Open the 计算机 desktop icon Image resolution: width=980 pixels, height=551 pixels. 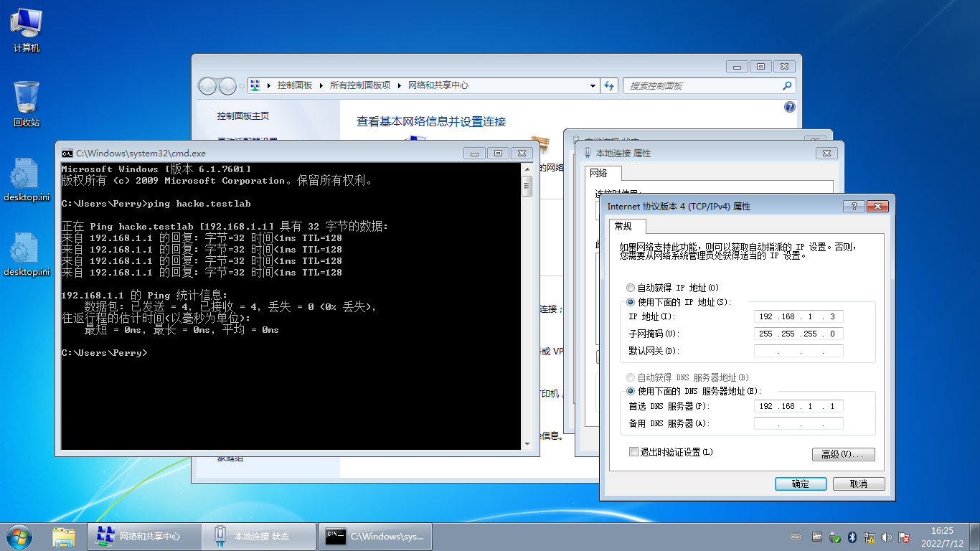26,29
